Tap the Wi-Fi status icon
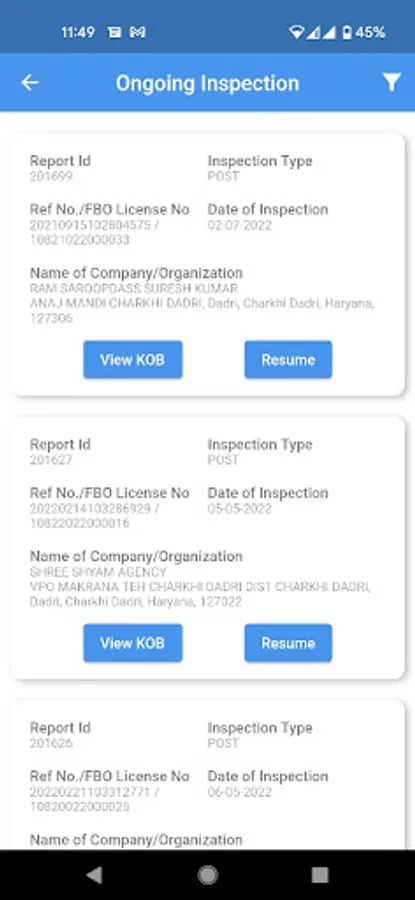This screenshot has height=900, width=415. (296, 33)
